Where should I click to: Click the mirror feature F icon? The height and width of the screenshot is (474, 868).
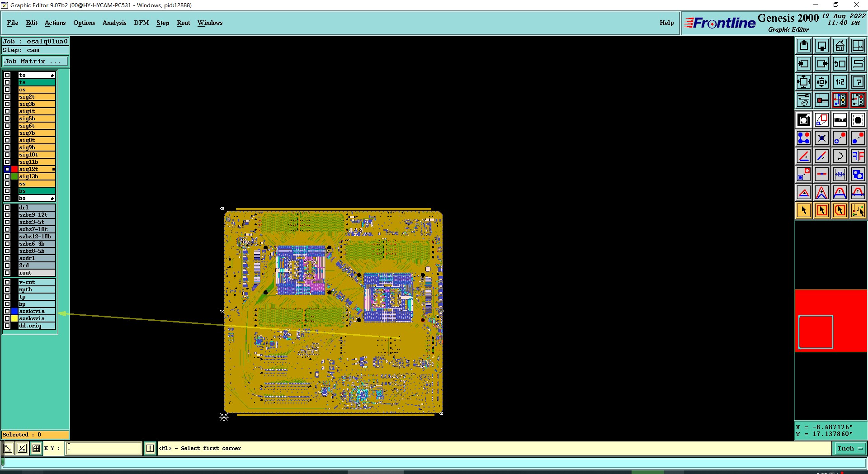tap(858, 156)
